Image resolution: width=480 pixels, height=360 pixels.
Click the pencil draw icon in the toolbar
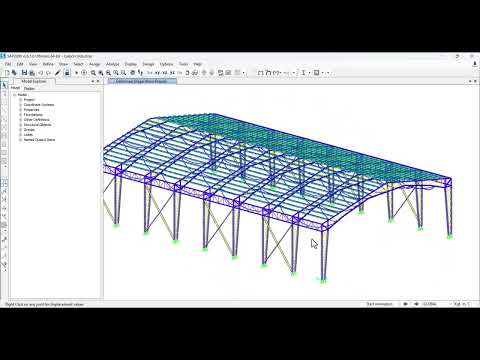[57, 73]
